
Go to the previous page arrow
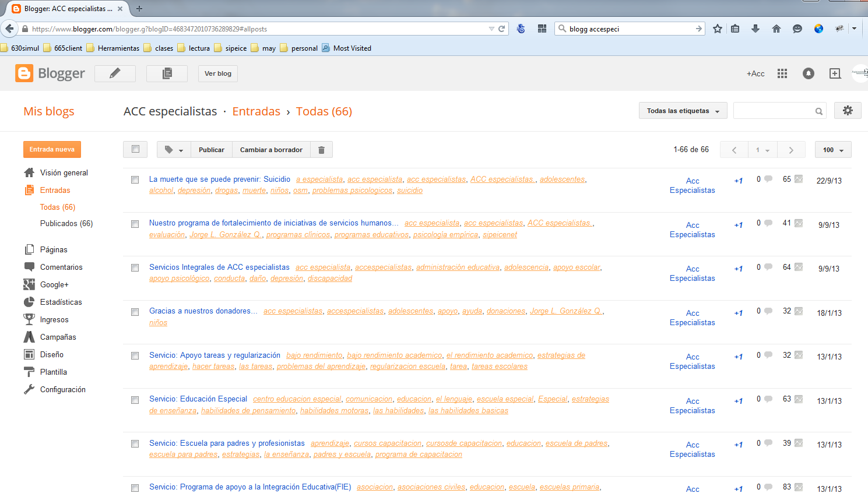[734, 150]
